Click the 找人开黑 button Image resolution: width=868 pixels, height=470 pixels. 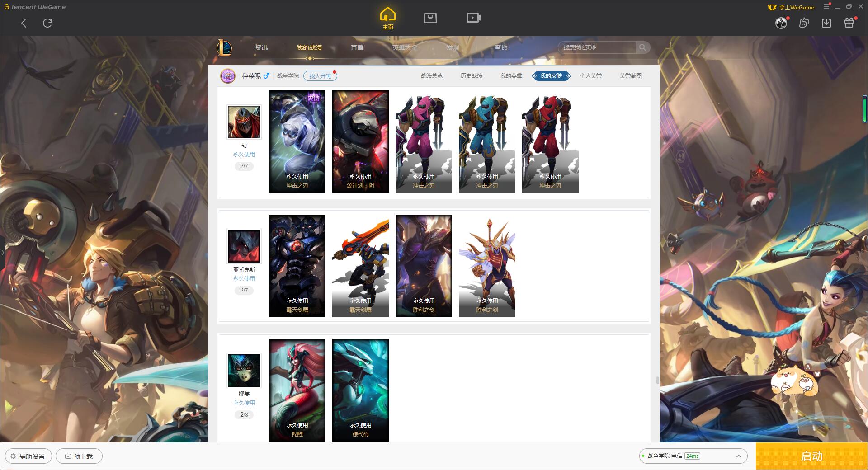320,76
